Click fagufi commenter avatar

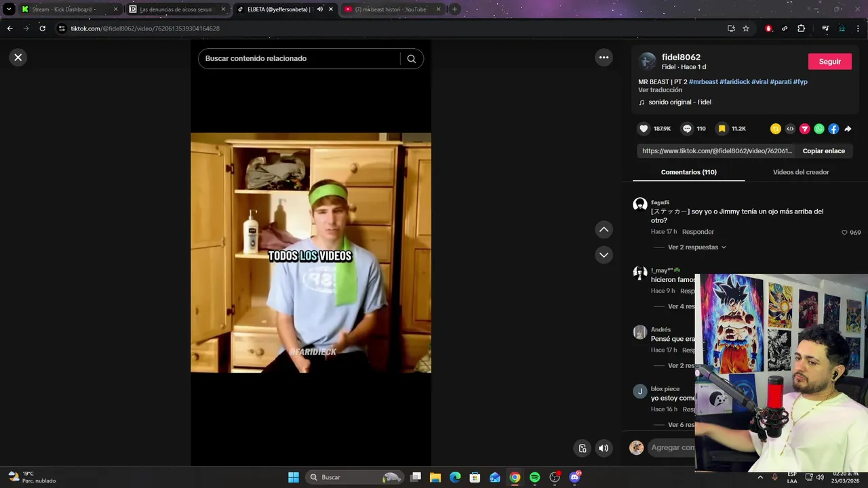tap(639, 205)
